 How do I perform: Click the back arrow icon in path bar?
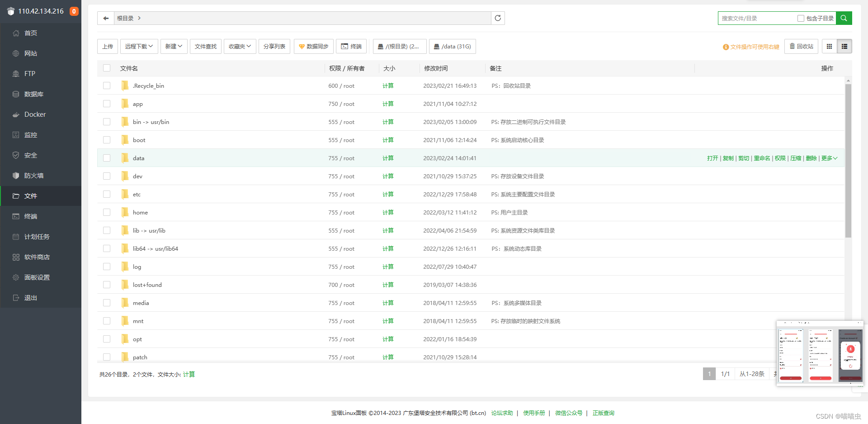pyautogui.click(x=106, y=18)
